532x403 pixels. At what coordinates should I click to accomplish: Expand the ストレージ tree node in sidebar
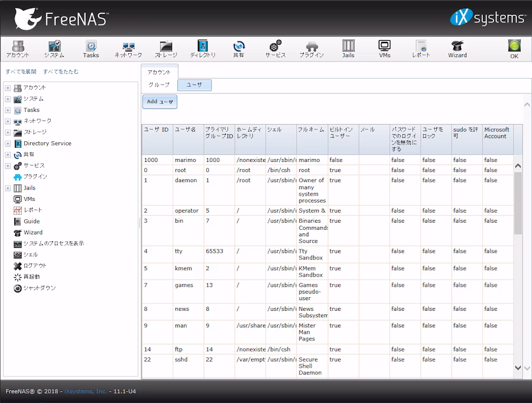tap(8, 132)
